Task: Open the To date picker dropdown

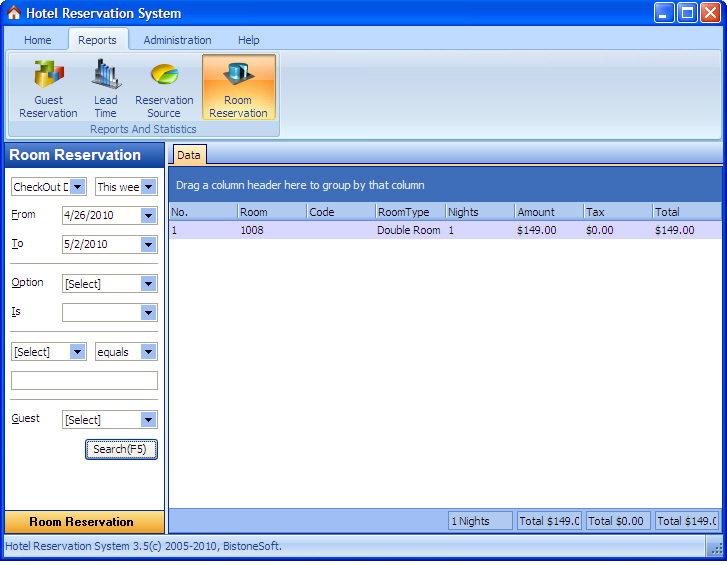Action: [x=148, y=244]
